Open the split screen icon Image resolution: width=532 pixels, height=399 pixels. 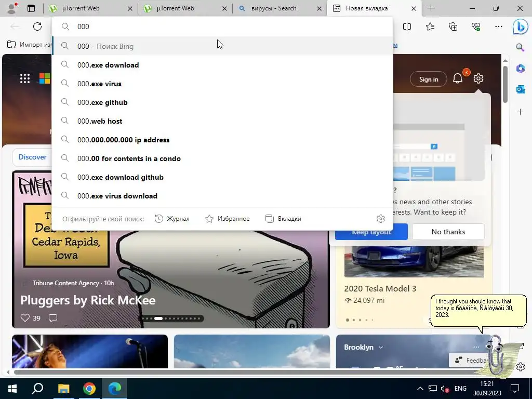coord(407,26)
